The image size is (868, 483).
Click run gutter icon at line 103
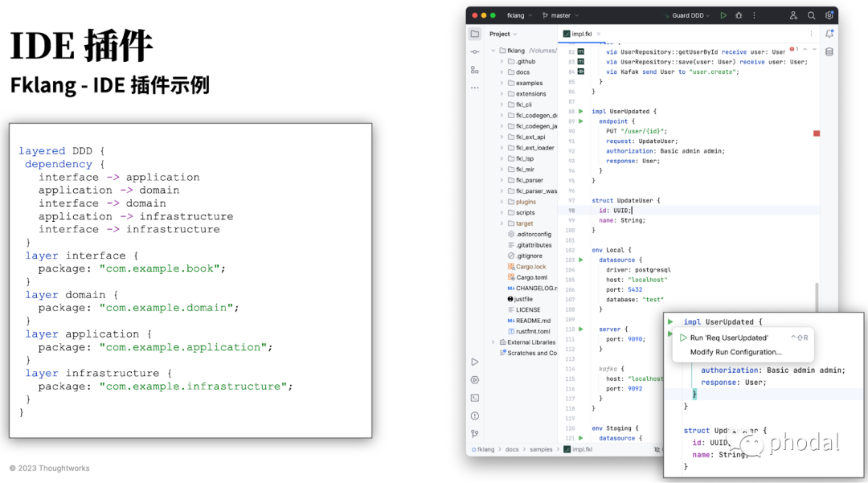581,260
